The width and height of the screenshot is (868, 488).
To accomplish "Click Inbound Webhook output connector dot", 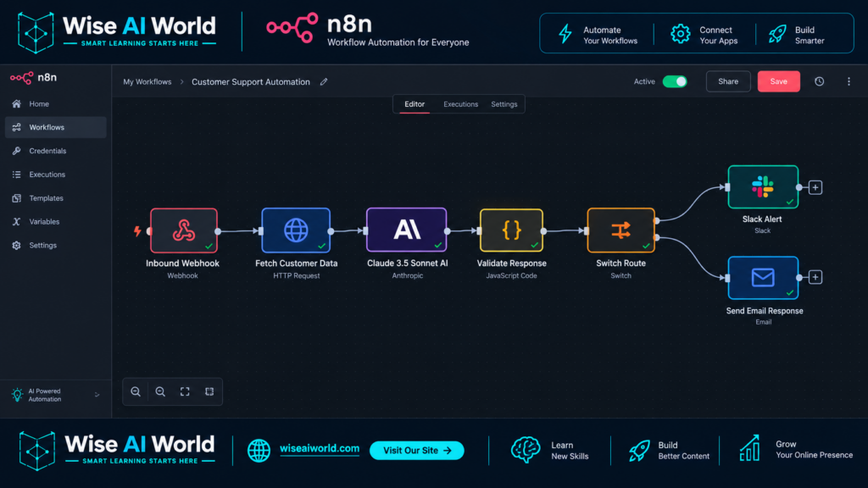I will [218, 231].
